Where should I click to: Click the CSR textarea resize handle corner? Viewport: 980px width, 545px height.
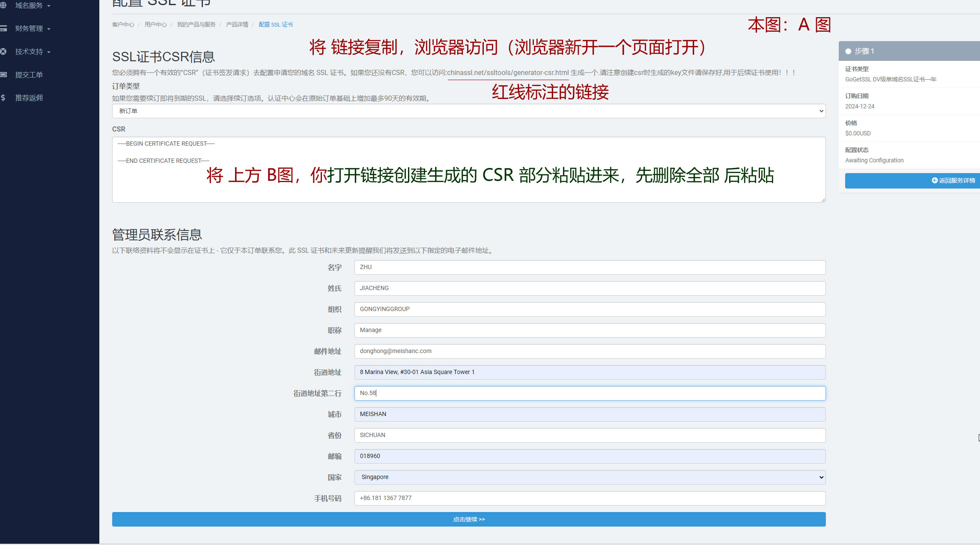click(x=823, y=200)
